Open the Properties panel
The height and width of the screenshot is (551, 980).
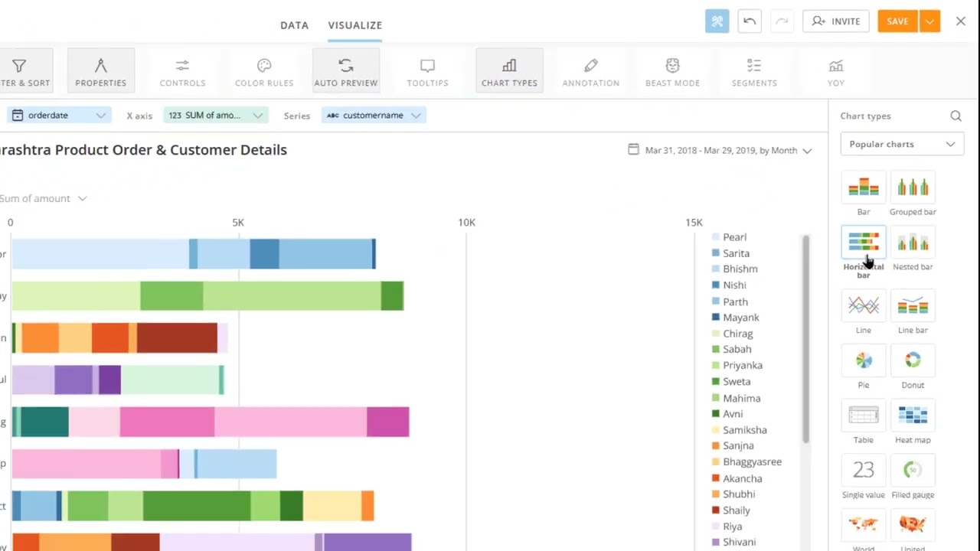100,71
